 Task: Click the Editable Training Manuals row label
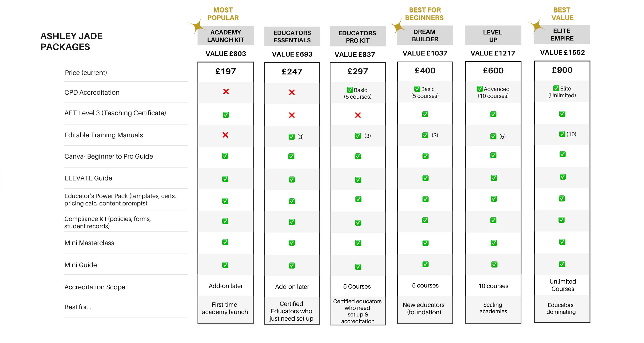104,135
